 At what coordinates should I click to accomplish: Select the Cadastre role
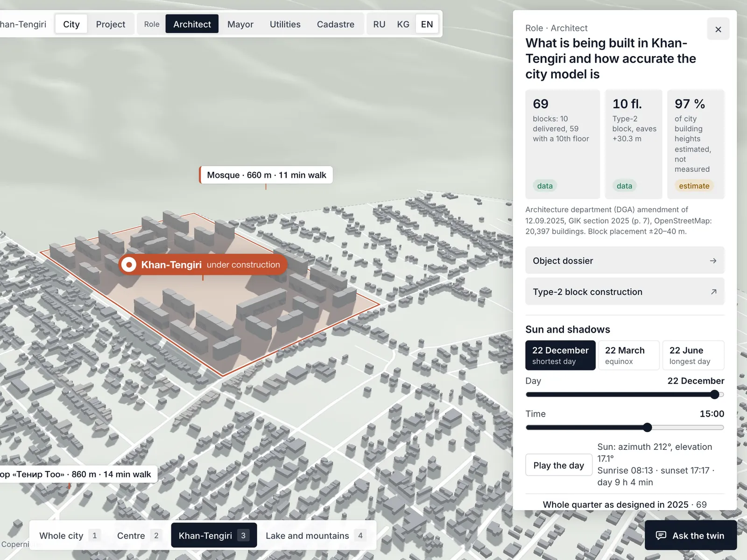pyautogui.click(x=336, y=24)
